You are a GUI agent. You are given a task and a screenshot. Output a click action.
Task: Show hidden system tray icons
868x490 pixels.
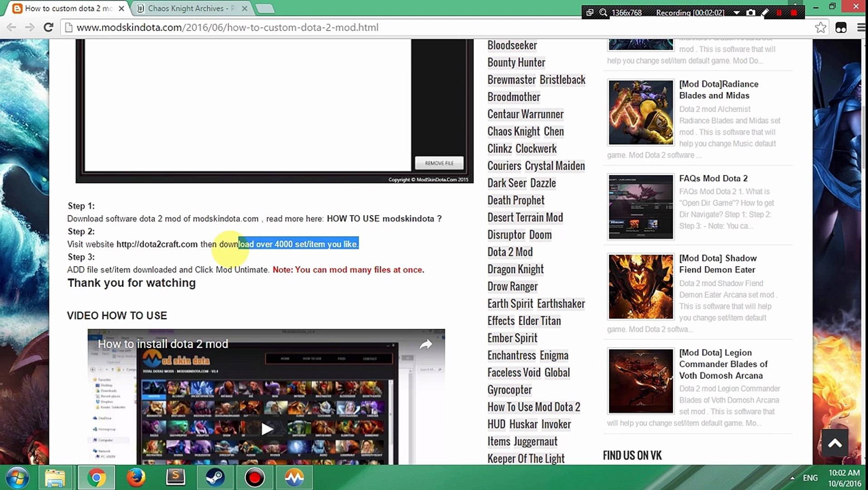pos(792,478)
